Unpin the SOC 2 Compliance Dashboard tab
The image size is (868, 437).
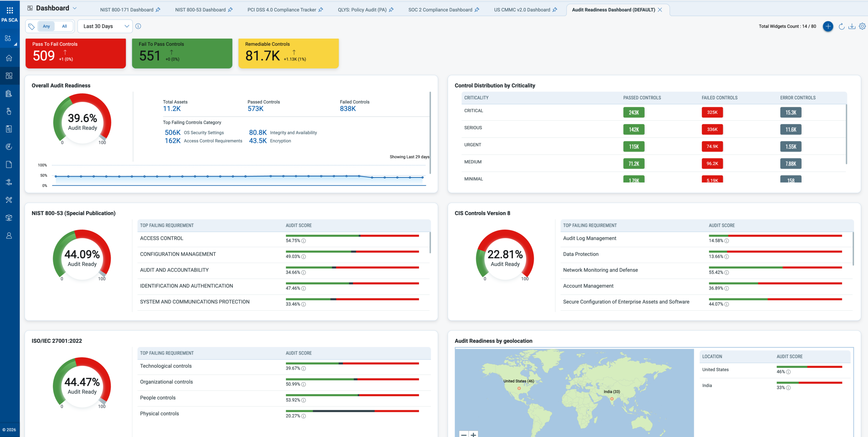(477, 10)
